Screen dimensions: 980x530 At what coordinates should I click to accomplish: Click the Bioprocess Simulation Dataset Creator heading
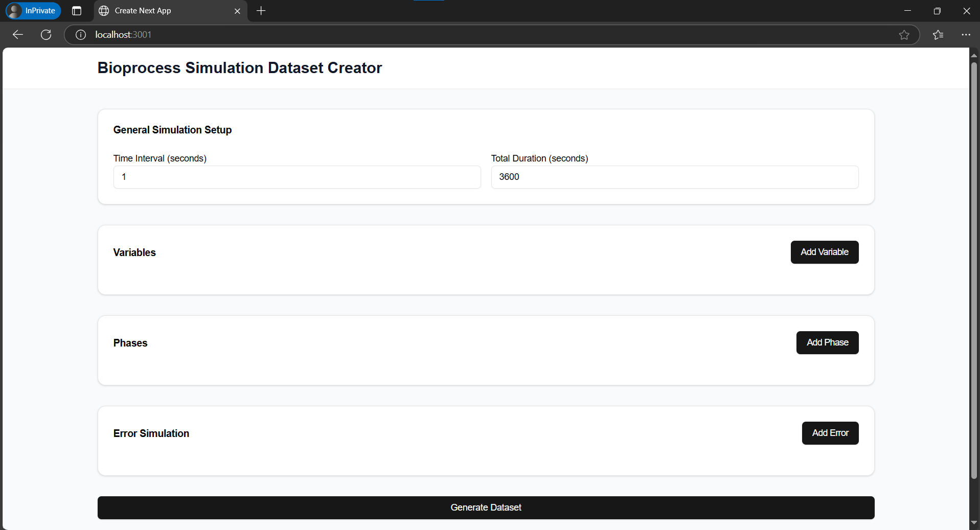click(240, 68)
